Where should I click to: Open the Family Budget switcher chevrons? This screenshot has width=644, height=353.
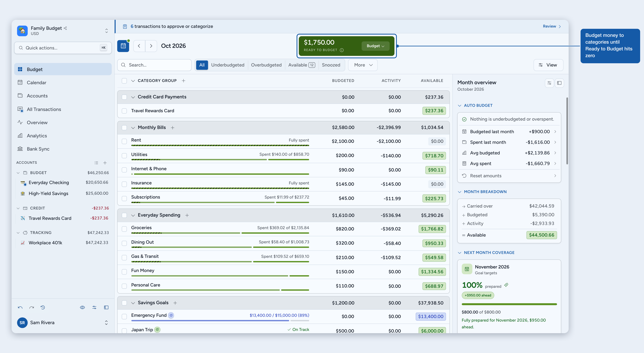pos(106,31)
